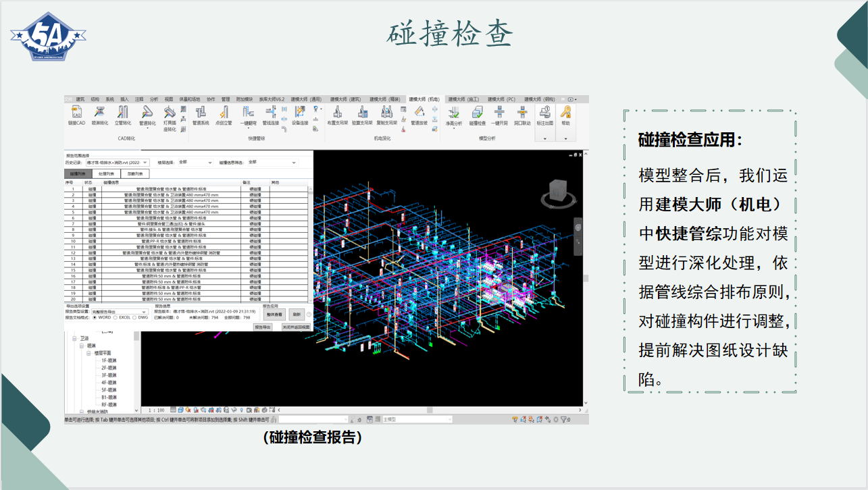Open the 报告类型设置 dropdown
Viewport: 868px width, 490px height.
point(120,312)
